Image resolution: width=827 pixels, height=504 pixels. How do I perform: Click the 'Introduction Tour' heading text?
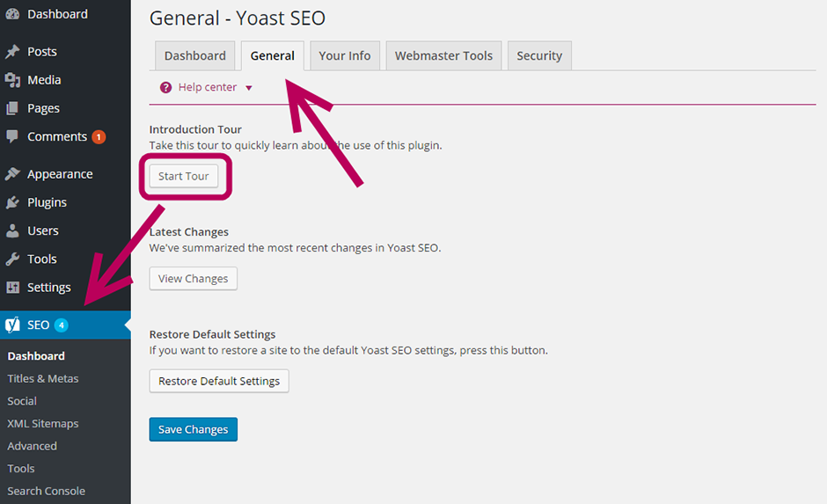(x=195, y=129)
